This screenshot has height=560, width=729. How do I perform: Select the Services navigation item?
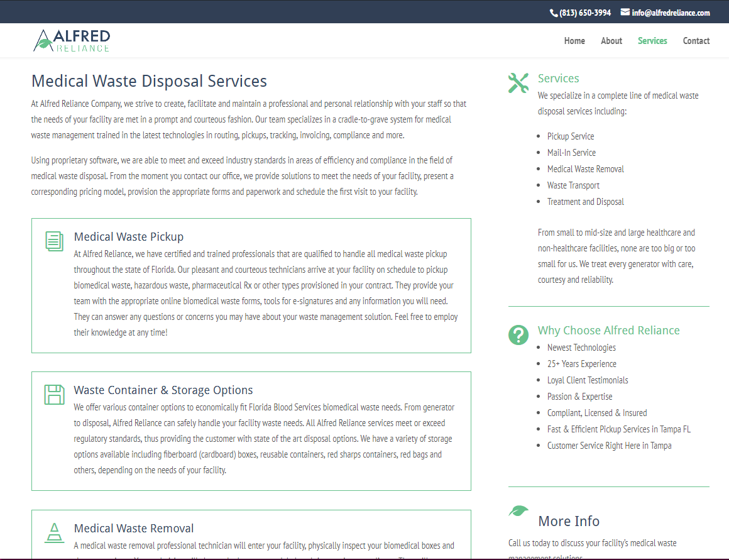tap(652, 41)
